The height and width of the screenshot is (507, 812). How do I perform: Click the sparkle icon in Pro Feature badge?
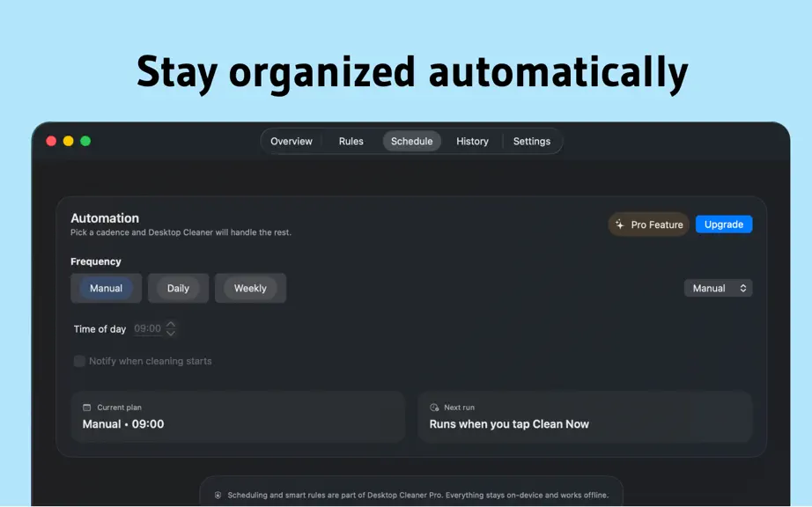point(619,224)
